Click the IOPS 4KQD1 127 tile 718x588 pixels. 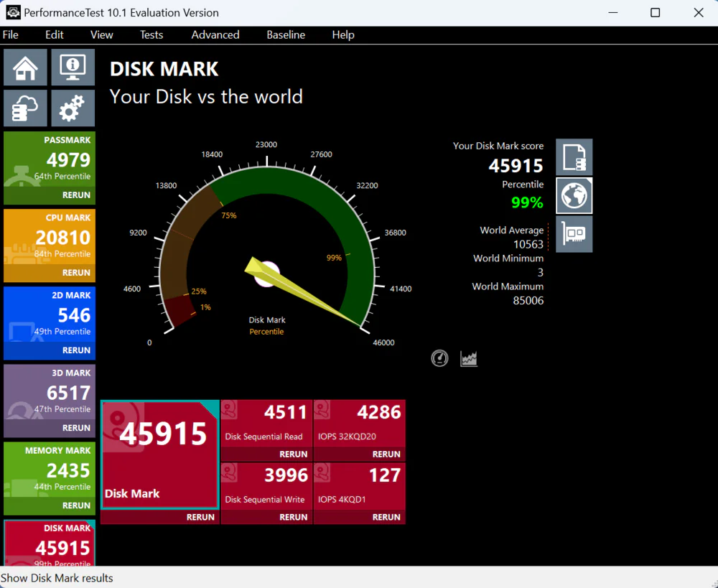pyautogui.click(x=360, y=486)
